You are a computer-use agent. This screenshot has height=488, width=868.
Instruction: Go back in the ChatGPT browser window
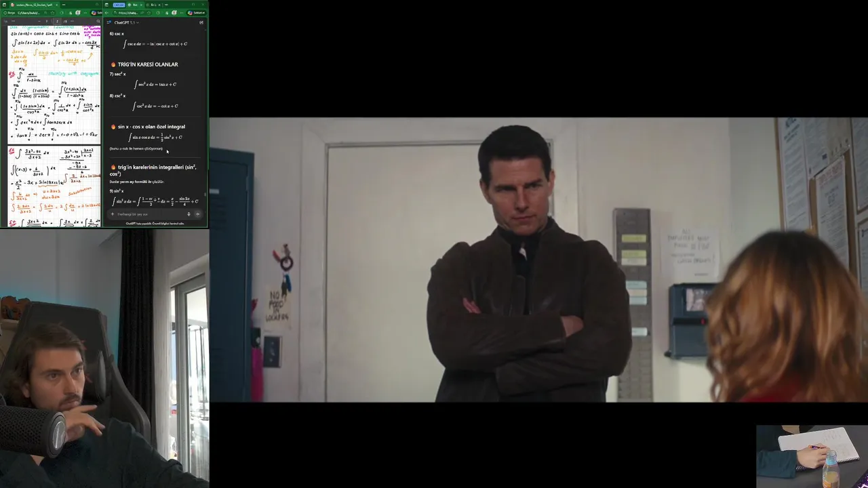[107, 13]
